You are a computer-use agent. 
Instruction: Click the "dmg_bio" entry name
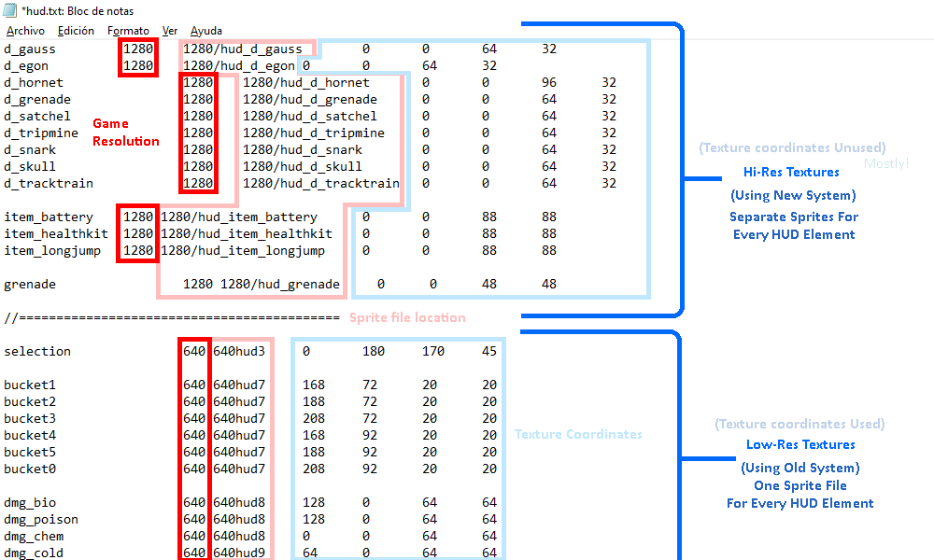tap(30, 503)
